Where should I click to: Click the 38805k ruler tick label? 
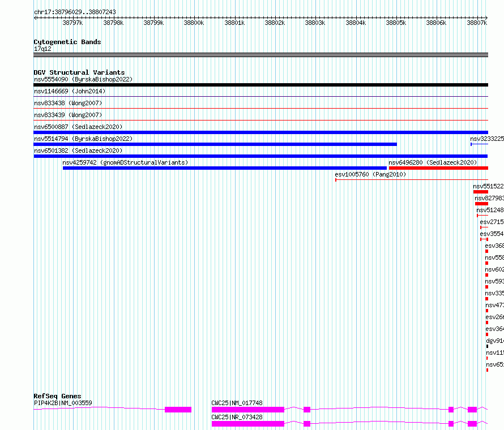point(396,23)
